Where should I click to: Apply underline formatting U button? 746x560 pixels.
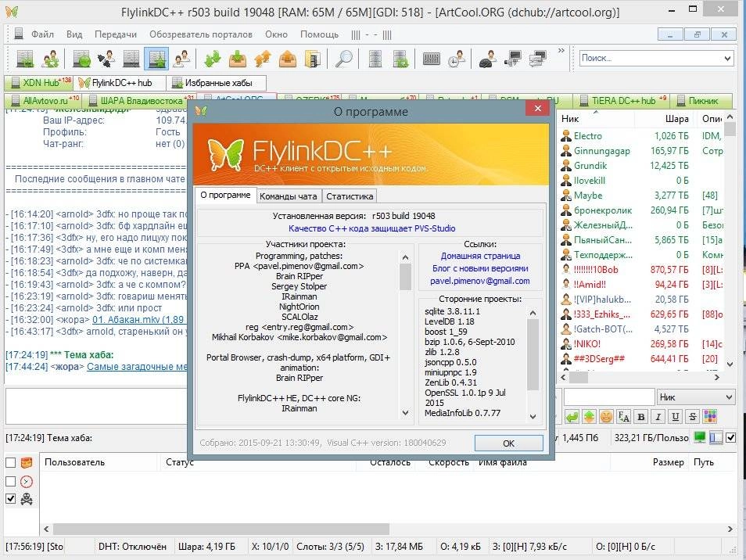click(x=675, y=417)
